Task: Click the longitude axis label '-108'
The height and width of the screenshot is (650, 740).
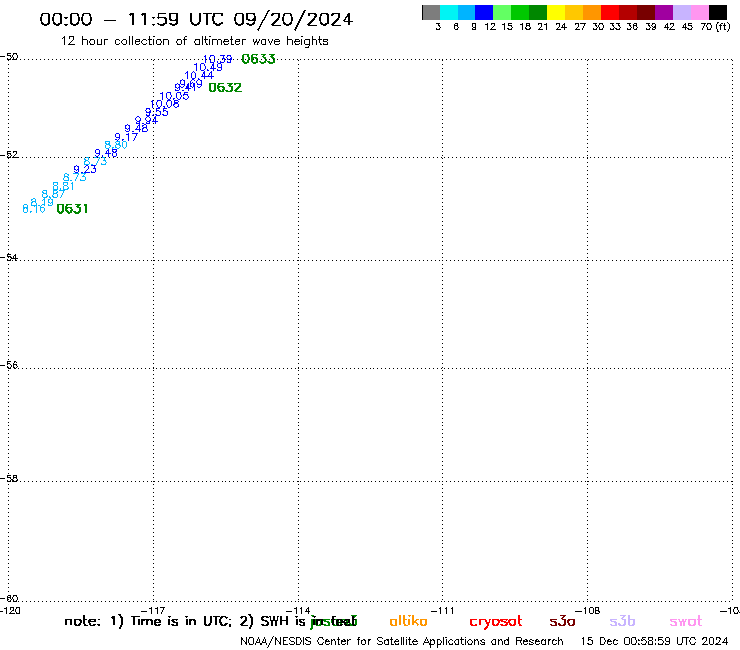Action: coord(588,610)
